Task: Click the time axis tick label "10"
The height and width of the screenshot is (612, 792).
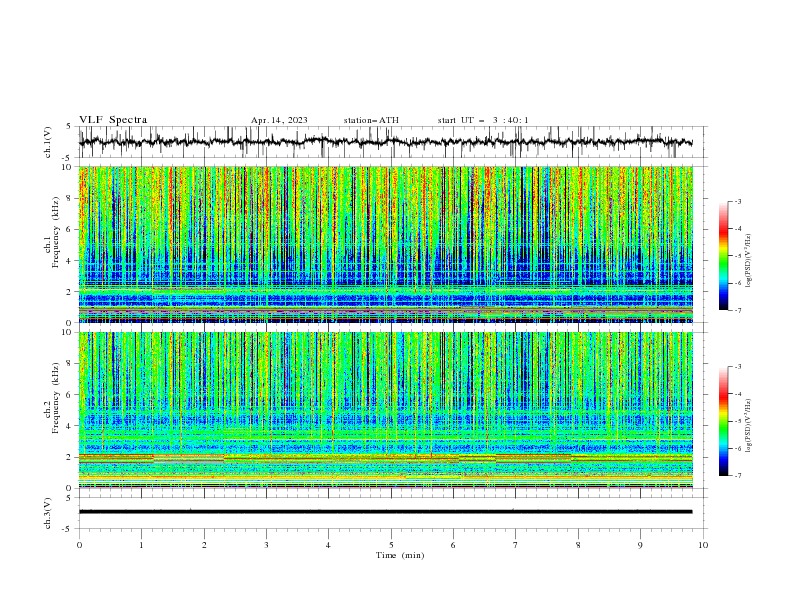Action: click(703, 545)
